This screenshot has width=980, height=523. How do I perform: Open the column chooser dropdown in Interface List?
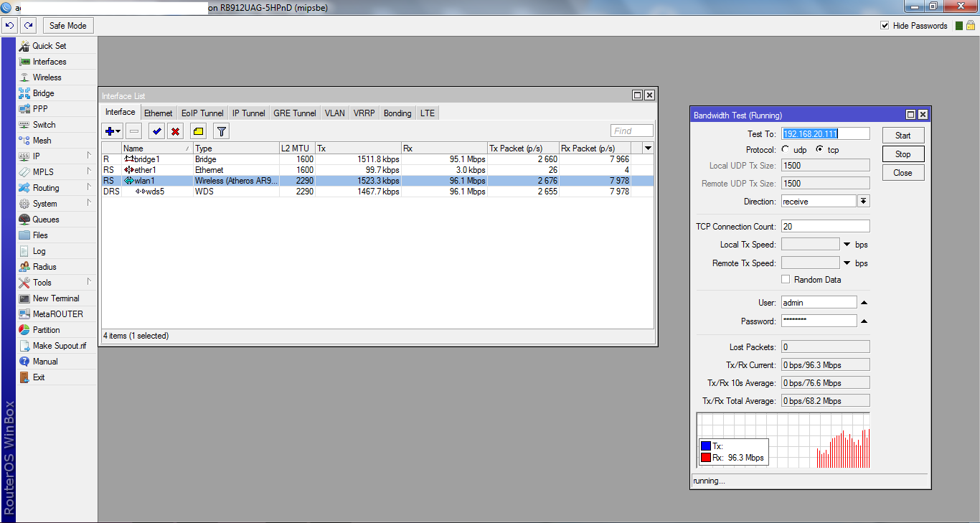pyautogui.click(x=649, y=149)
